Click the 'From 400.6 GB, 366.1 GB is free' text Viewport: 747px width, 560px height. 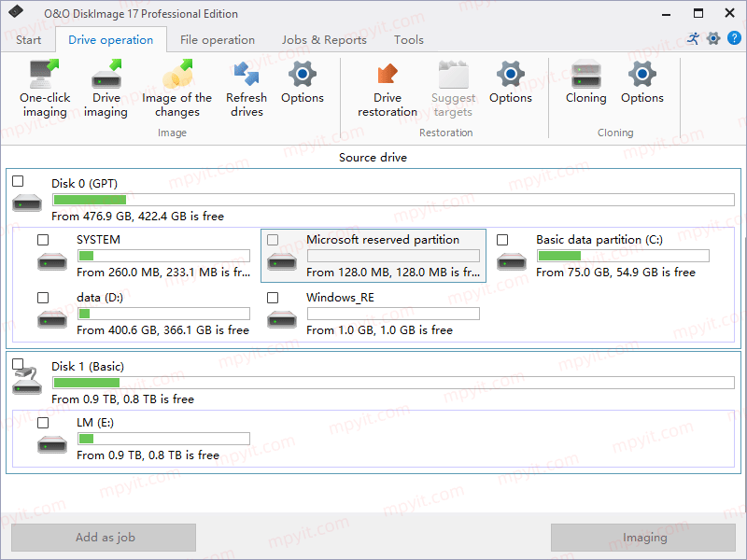162,330
